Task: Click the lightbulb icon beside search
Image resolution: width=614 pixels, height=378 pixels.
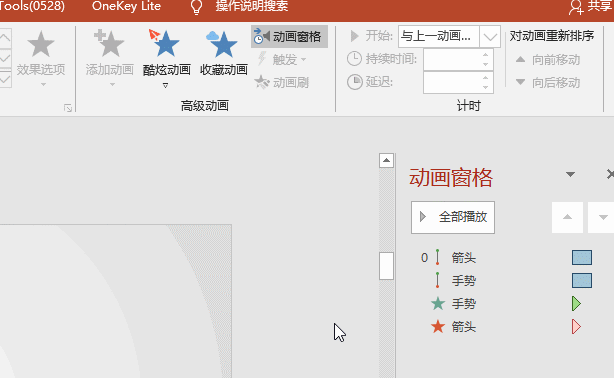Action: click(196, 7)
